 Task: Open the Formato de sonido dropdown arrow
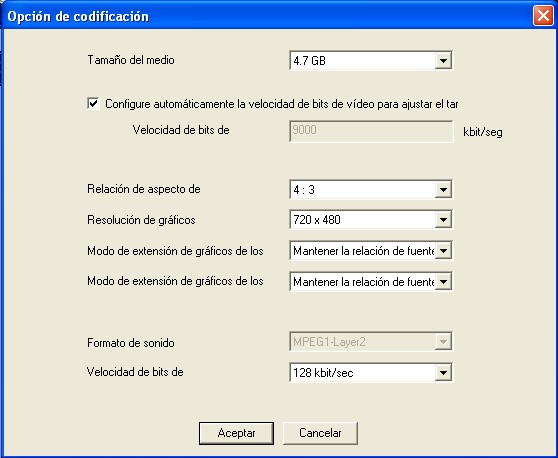(443, 342)
